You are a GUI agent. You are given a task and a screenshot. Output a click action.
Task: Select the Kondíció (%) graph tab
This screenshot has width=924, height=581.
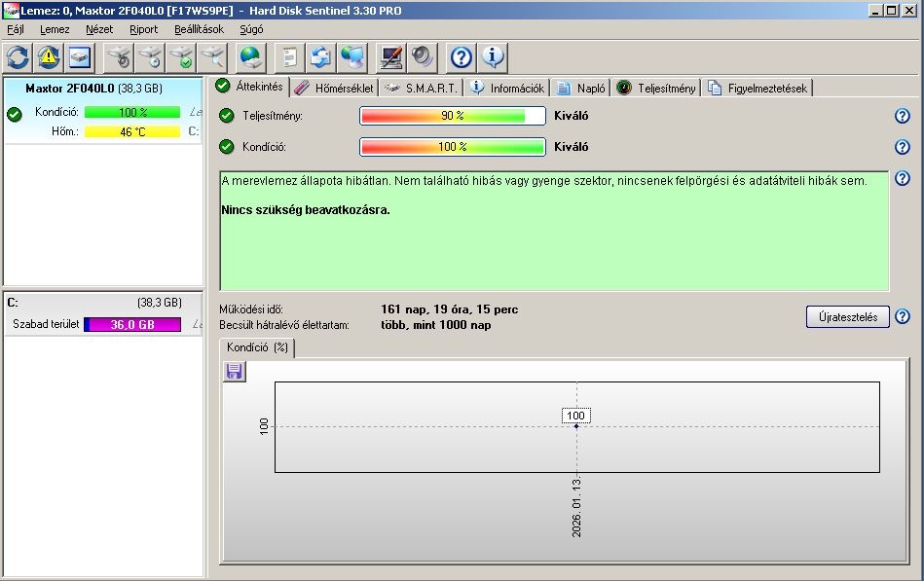(257, 347)
